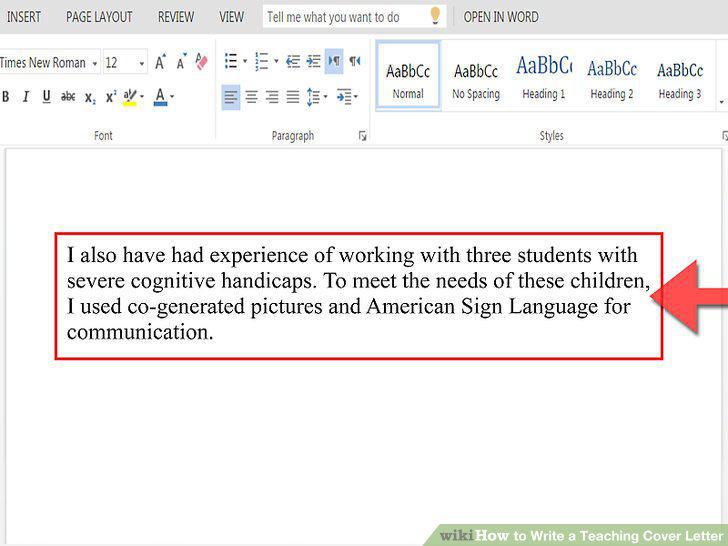Click Shrink Font icon

(x=181, y=61)
